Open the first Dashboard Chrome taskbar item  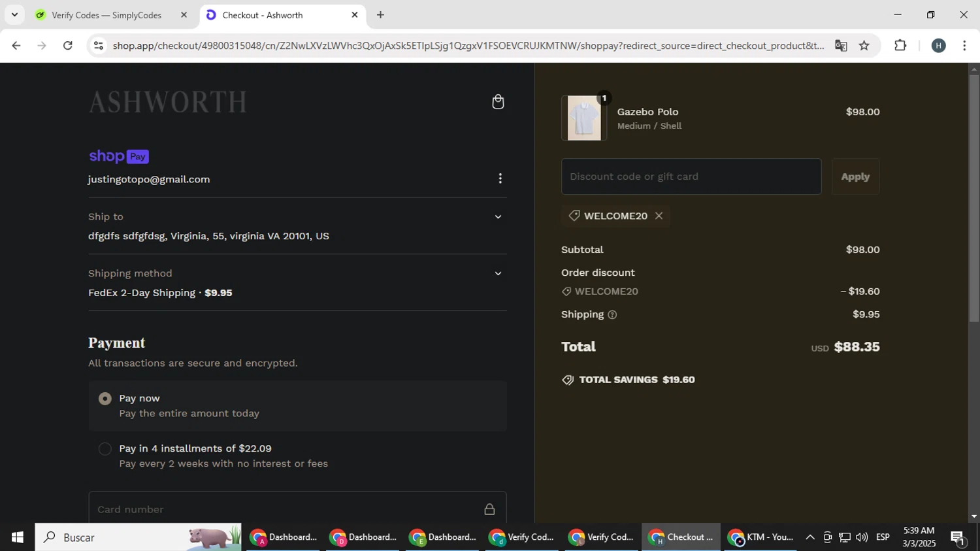point(284,537)
